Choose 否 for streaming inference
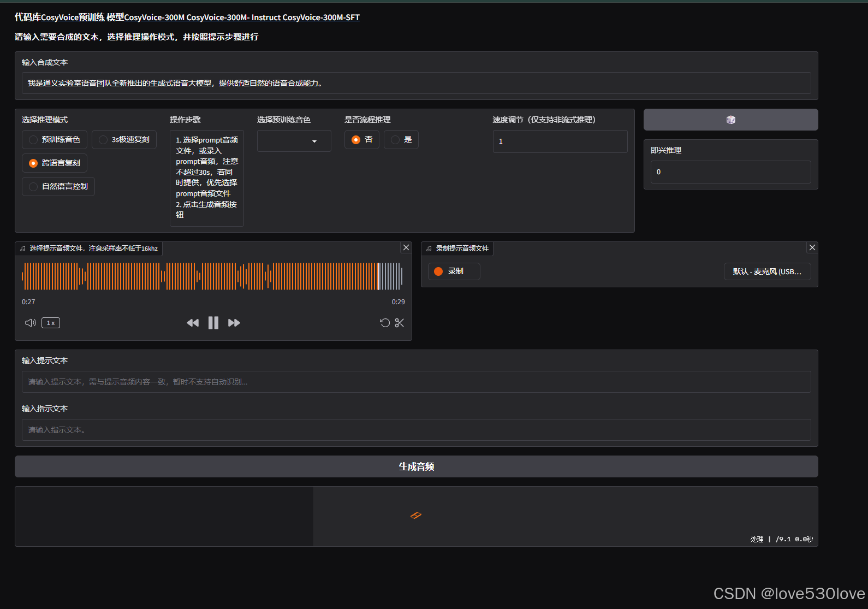Screen dimensions: 868x609 coord(362,140)
